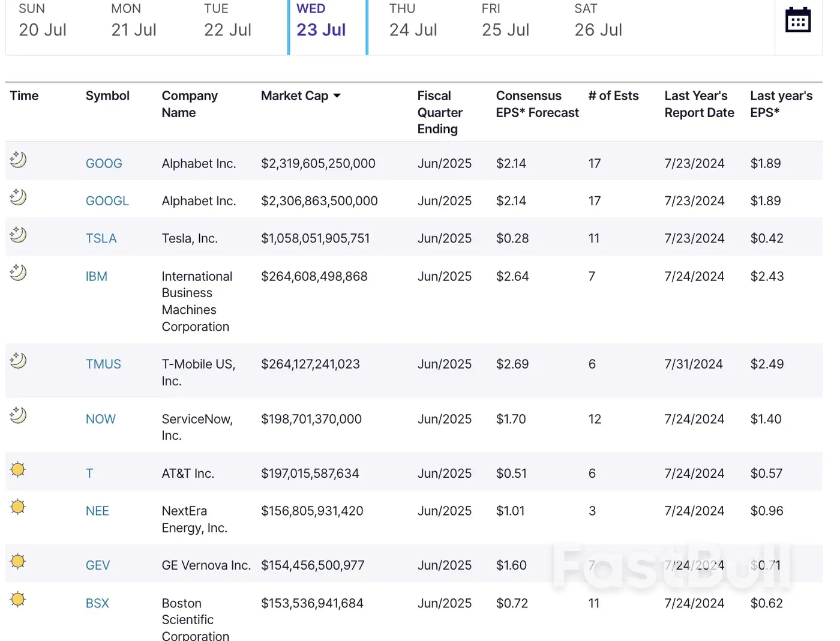Click the Symbol column header

click(107, 96)
